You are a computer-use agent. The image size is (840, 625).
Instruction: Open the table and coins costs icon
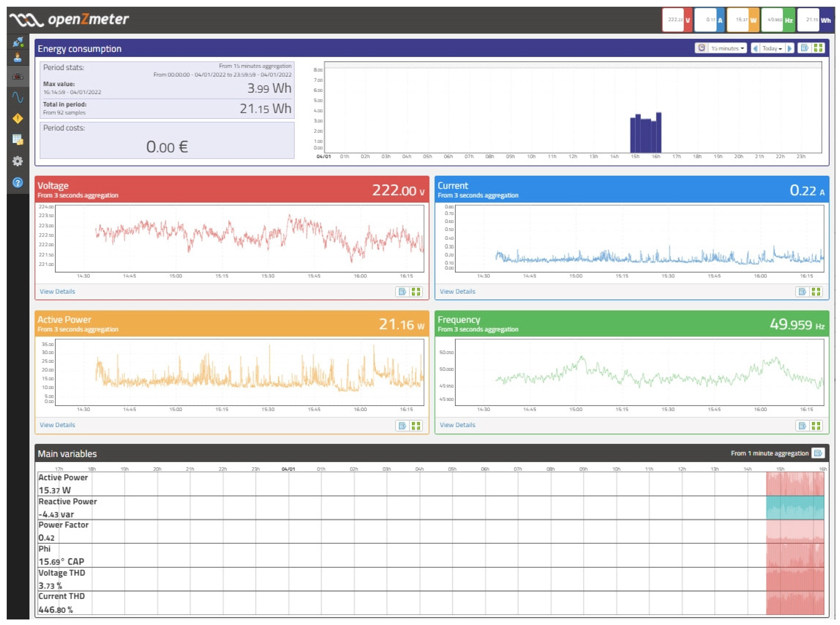click(x=18, y=140)
